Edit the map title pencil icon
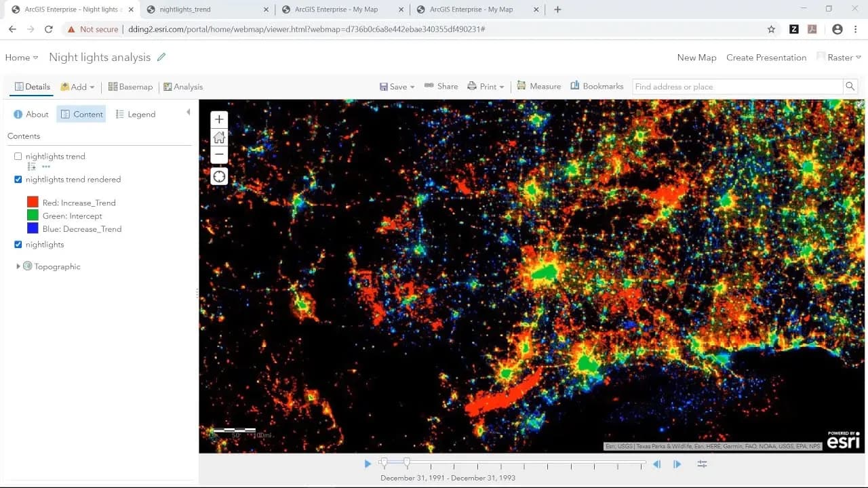This screenshot has width=868, height=488. [161, 58]
